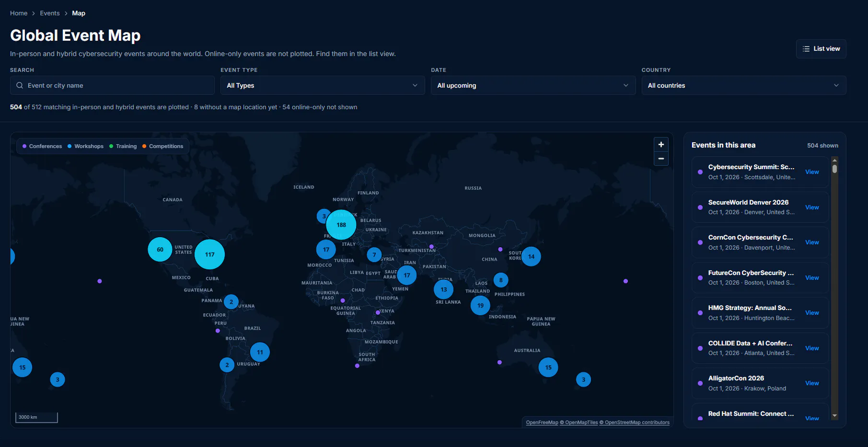Zoom out using the map minus button
868x447 pixels.
661,159
